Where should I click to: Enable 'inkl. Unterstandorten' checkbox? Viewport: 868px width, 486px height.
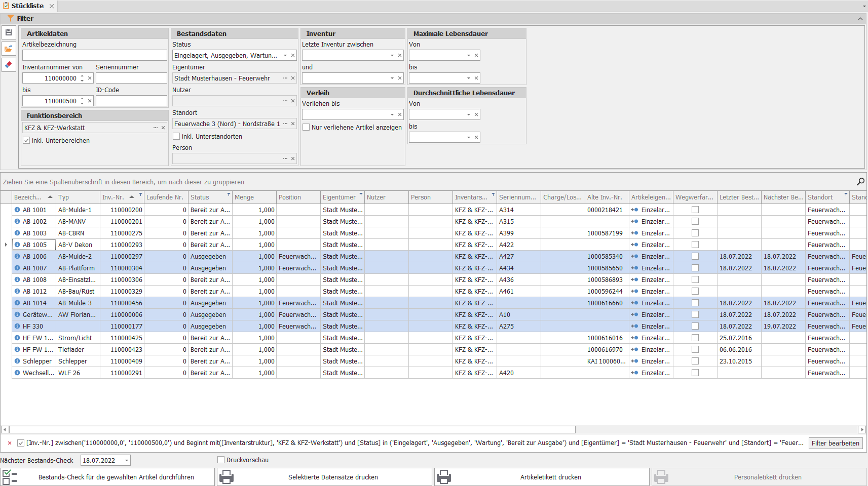coord(176,137)
